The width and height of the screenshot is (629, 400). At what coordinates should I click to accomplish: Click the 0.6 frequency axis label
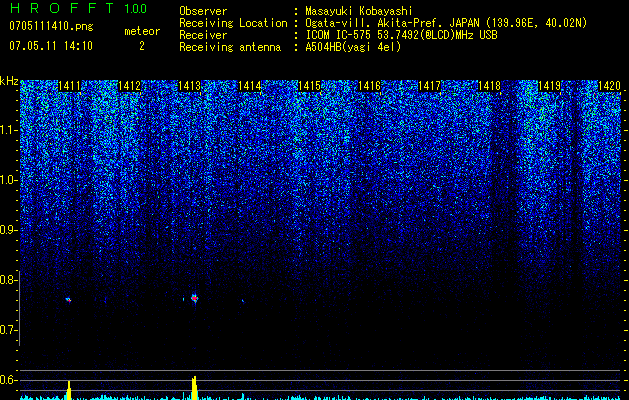[8, 380]
